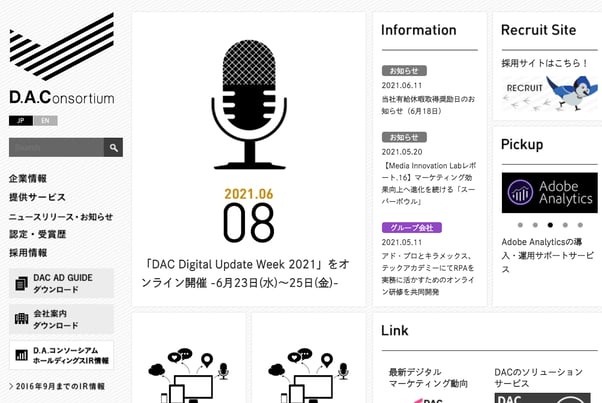Screen dimensions: 602x403
Task: Click the お知らせ tag dated 2021.05.20
Action: [x=404, y=137]
